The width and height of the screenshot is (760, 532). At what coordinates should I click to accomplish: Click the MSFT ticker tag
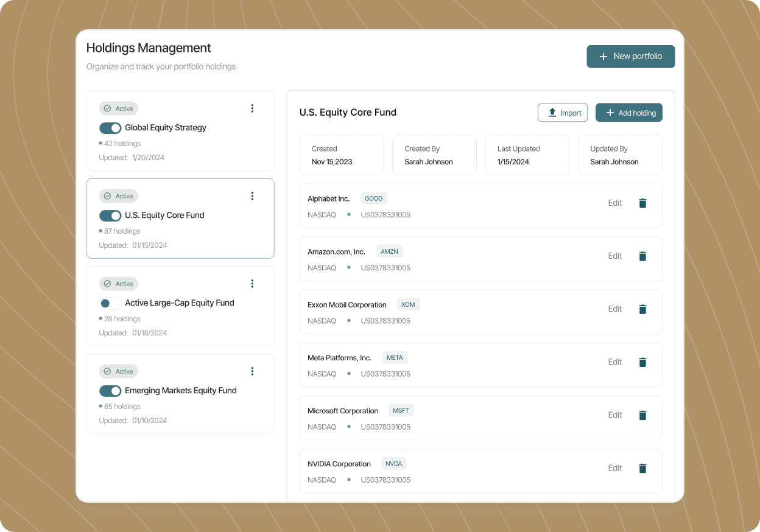tap(401, 410)
